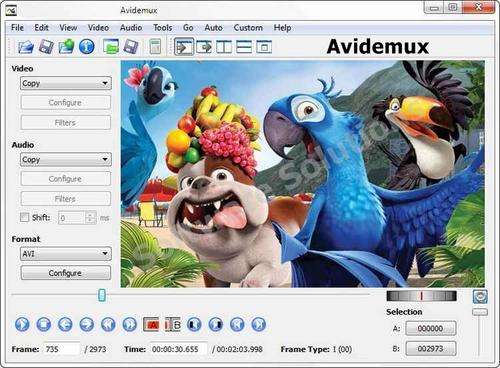The width and height of the screenshot is (500, 368).
Task: Click the Time field 00:00:30.655
Action: point(179,349)
